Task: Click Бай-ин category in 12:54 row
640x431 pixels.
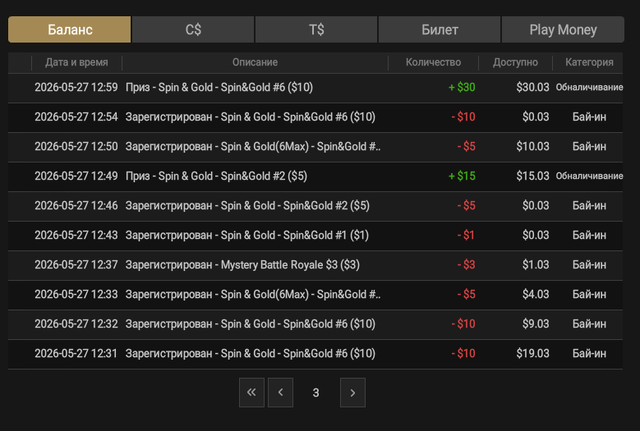Action: coord(589,117)
